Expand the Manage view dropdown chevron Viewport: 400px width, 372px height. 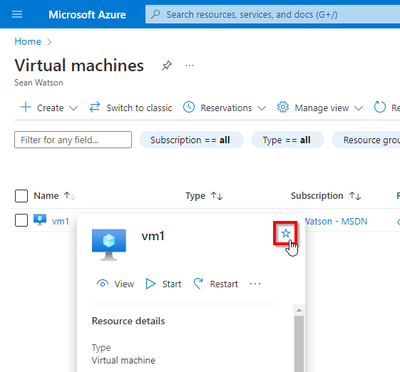pyautogui.click(x=359, y=108)
